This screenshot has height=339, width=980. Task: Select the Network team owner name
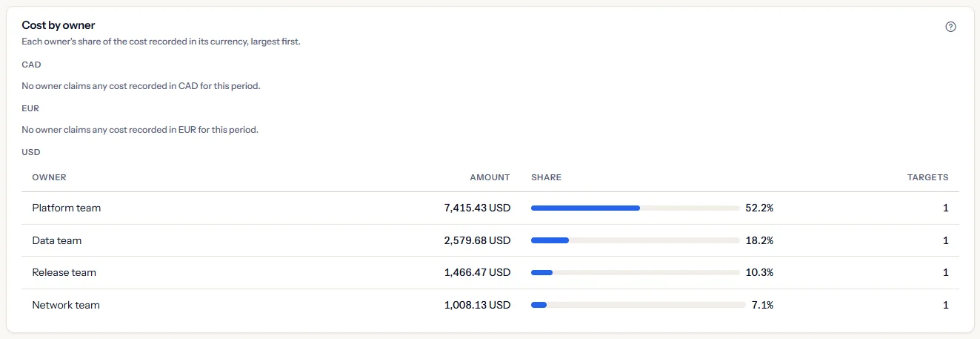coord(66,305)
